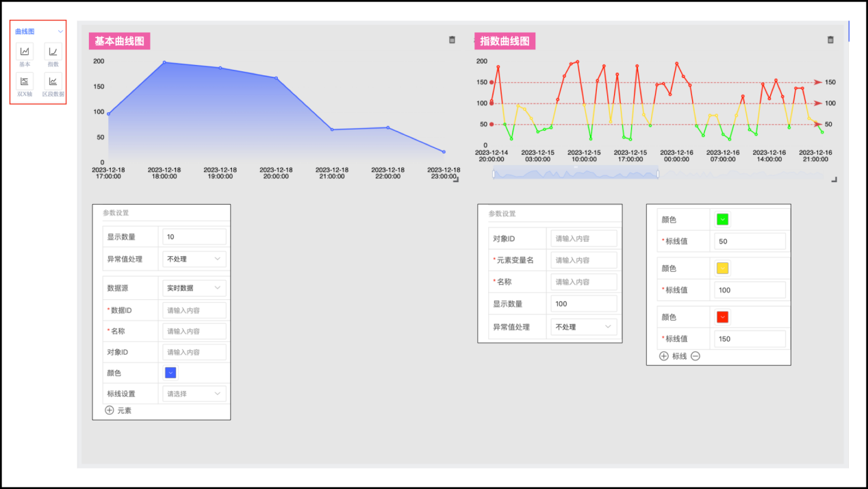Click the minus icon to remove 标线
The image size is (868, 489).
(695, 356)
